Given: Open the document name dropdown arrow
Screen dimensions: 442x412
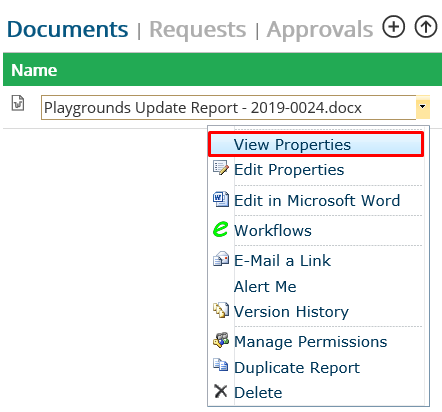Looking at the screenshot, I should [x=423, y=107].
